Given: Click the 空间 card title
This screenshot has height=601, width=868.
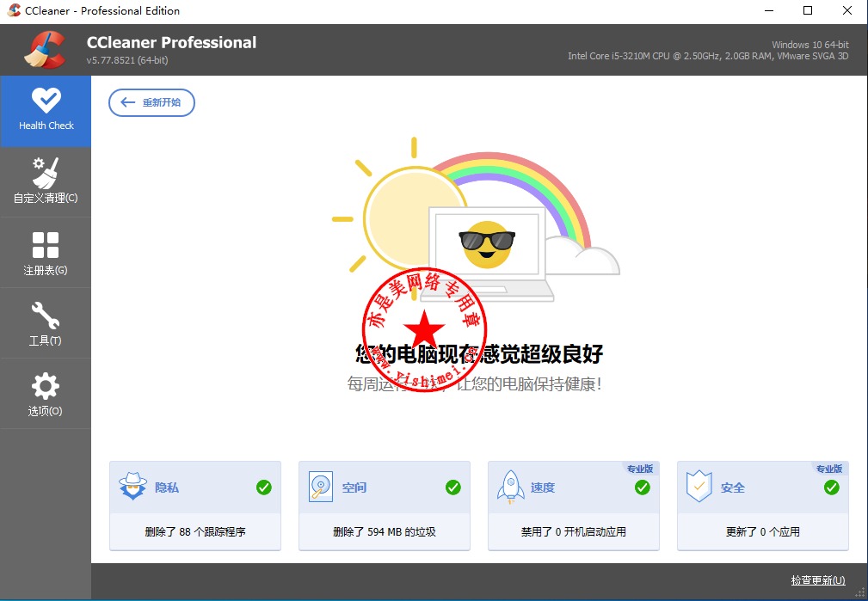Looking at the screenshot, I should click(354, 488).
